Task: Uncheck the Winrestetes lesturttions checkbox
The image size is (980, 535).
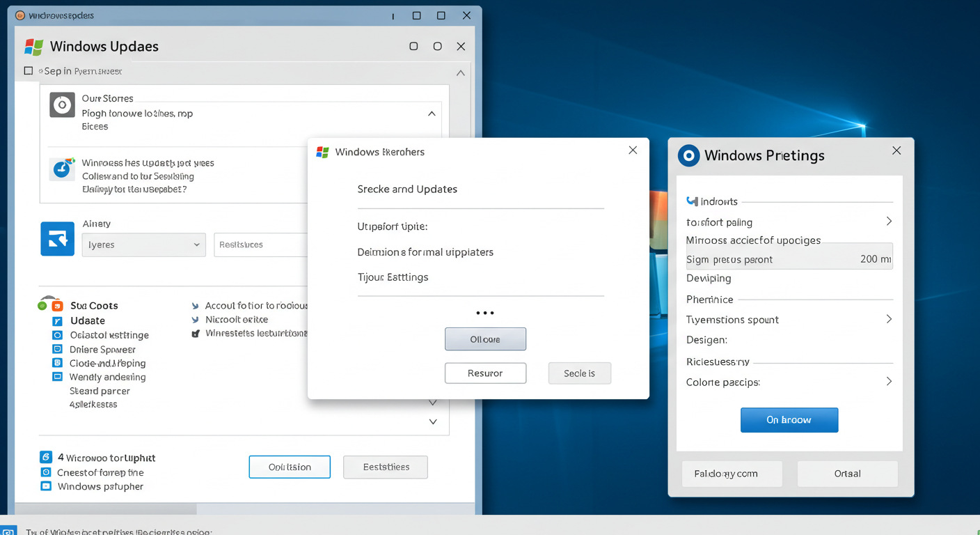Action: 196,334
